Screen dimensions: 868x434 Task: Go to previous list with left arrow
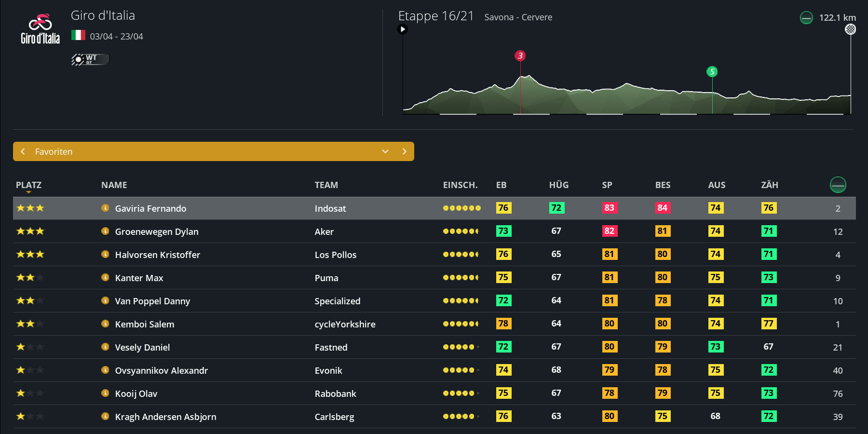click(23, 151)
